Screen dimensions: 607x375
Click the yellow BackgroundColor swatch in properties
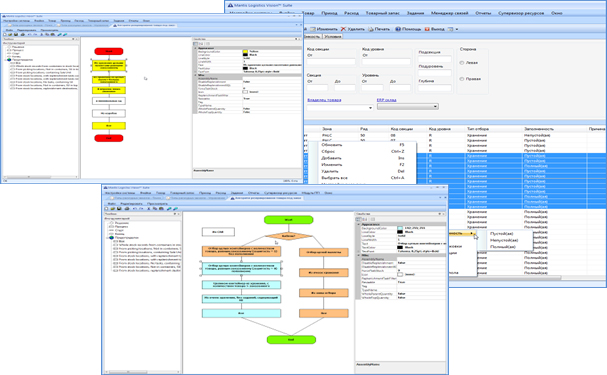pyautogui.click(x=245, y=51)
